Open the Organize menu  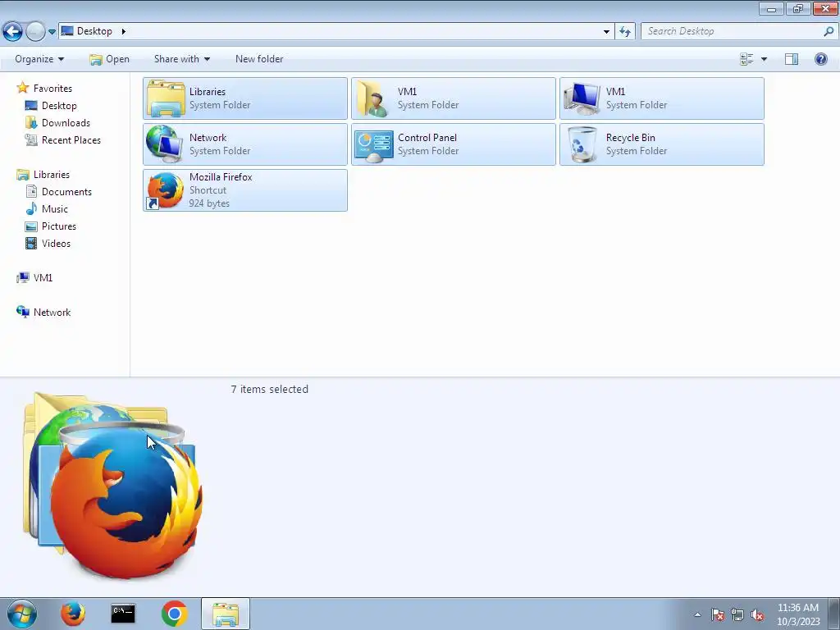pyautogui.click(x=39, y=59)
